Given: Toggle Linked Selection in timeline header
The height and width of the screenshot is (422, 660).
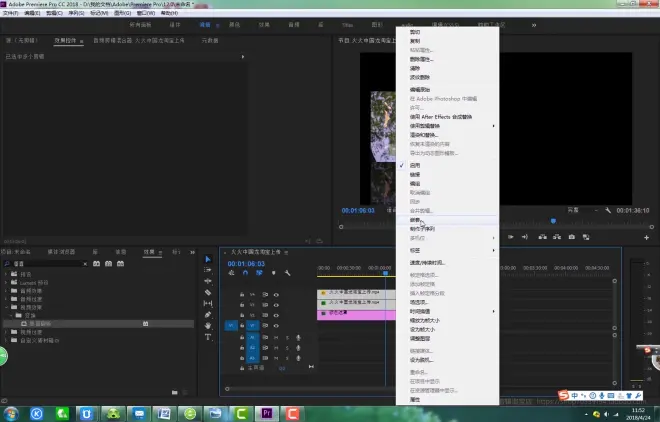Looking at the screenshot, I should (x=259, y=273).
